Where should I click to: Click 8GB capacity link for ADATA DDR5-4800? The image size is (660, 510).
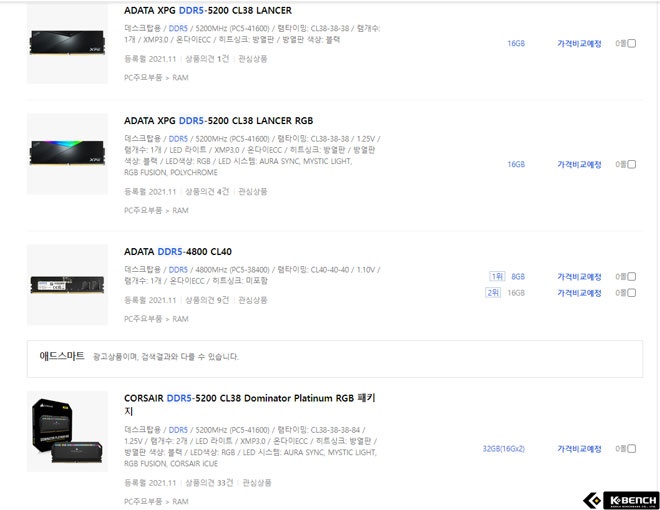518,276
